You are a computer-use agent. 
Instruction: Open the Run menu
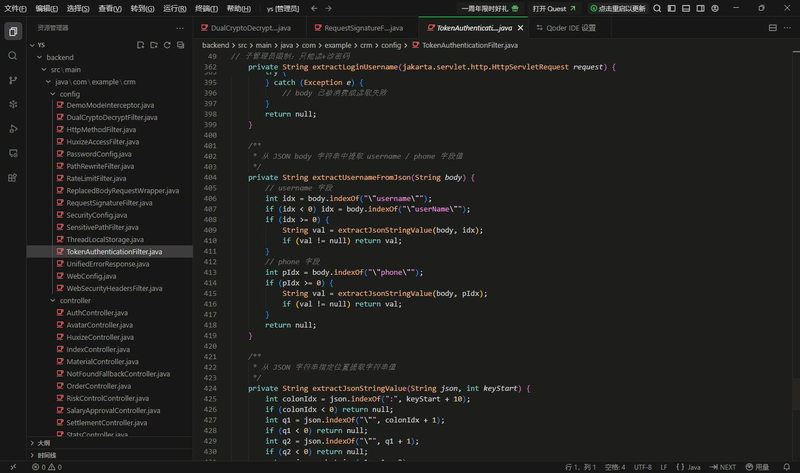pyautogui.click(x=174, y=8)
